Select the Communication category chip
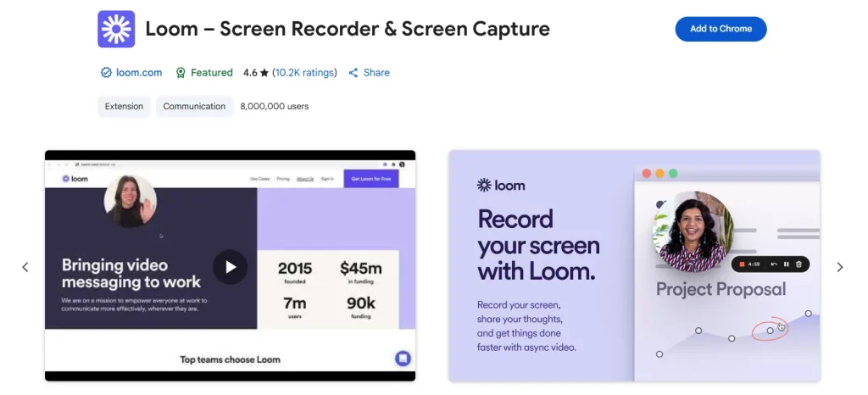 [x=194, y=107]
